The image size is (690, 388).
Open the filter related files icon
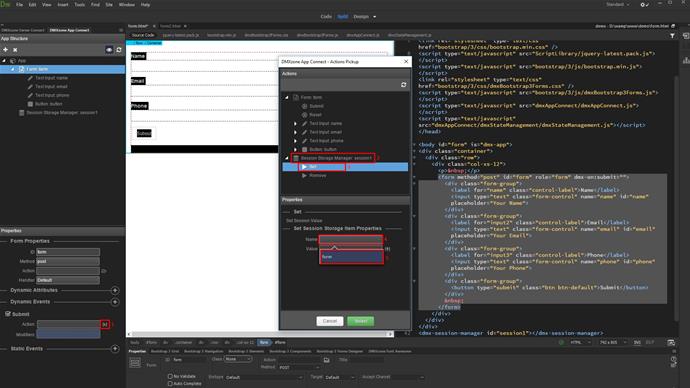click(672, 35)
